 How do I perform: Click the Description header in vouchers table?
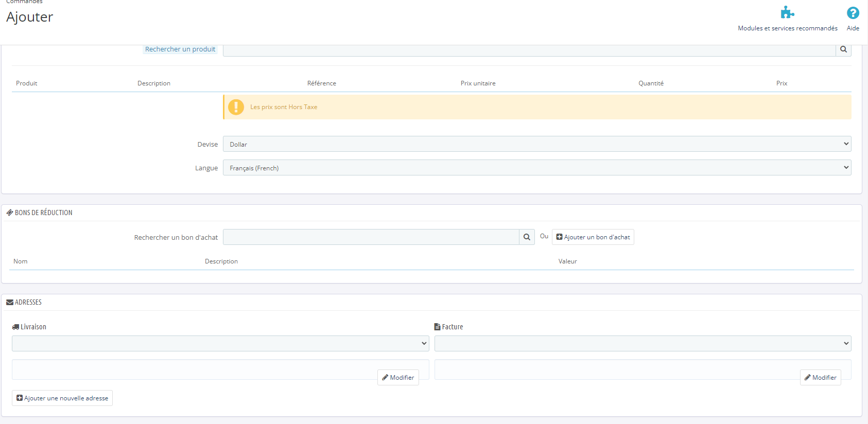tap(221, 261)
